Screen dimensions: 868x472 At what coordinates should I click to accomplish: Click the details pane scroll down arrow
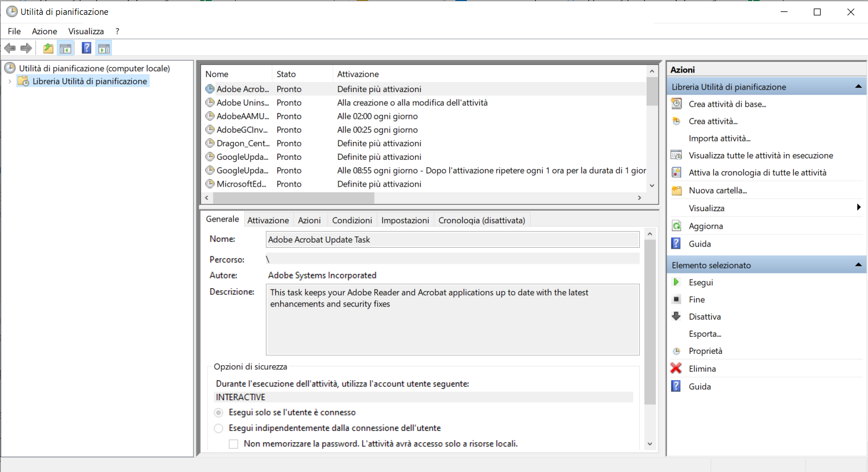click(650, 444)
